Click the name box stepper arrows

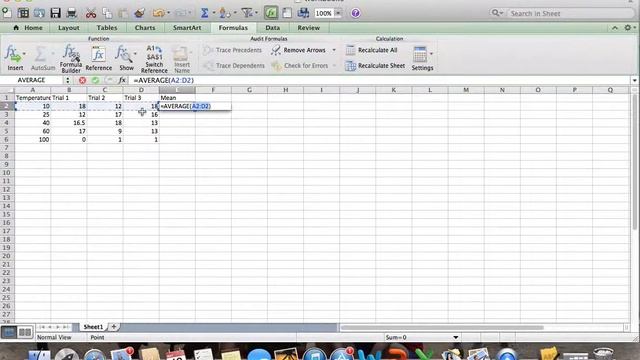pyautogui.click(x=68, y=80)
